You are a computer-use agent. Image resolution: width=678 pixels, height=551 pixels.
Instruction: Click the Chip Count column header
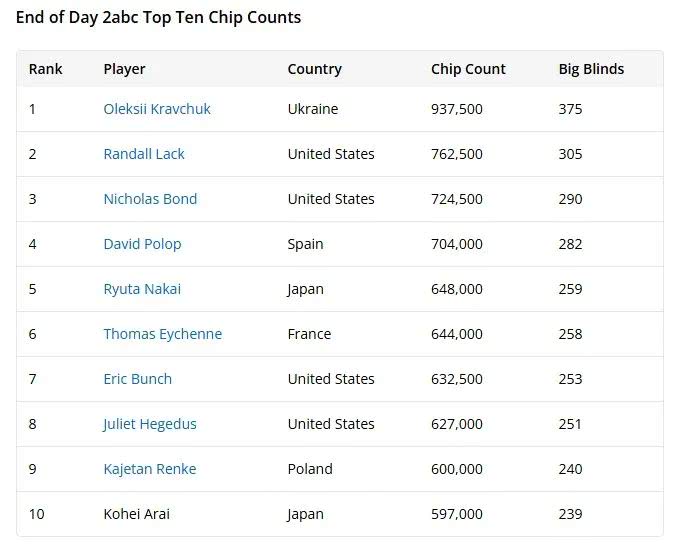[468, 69]
